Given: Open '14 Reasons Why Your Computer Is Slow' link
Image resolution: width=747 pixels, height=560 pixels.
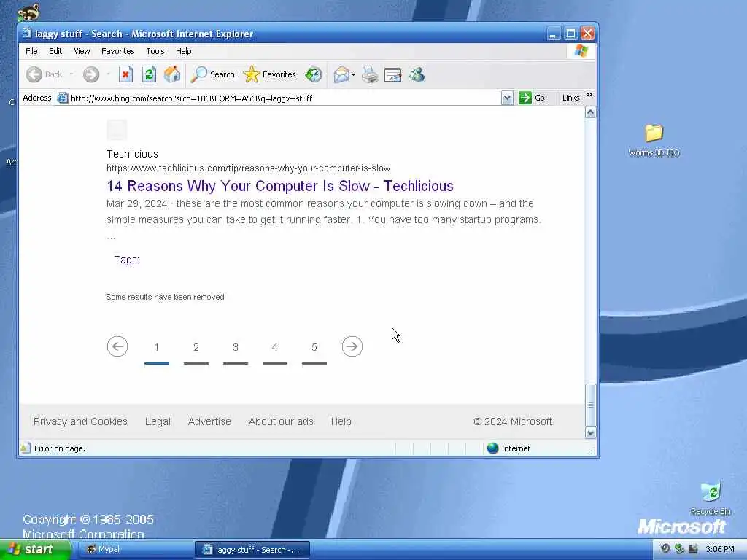Looking at the screenshot, I should (x=279, y=186).
